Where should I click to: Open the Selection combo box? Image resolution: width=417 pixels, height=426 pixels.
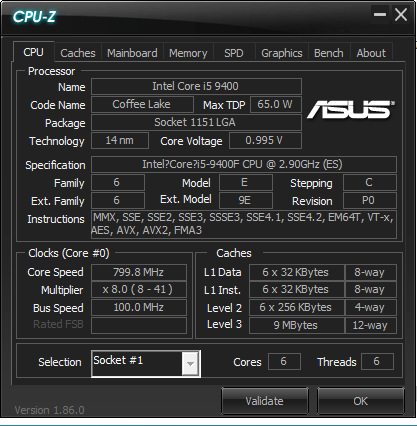coord(146,364)
